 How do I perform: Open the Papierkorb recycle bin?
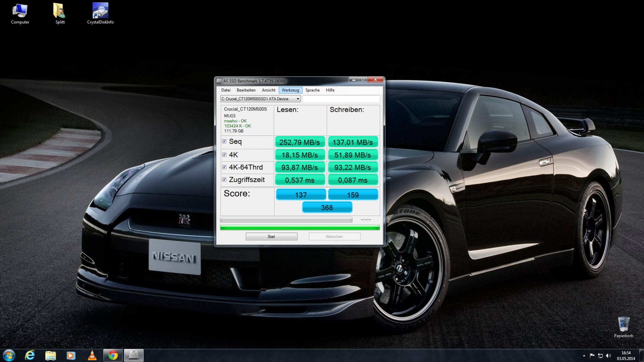click(x=623, y=327)
